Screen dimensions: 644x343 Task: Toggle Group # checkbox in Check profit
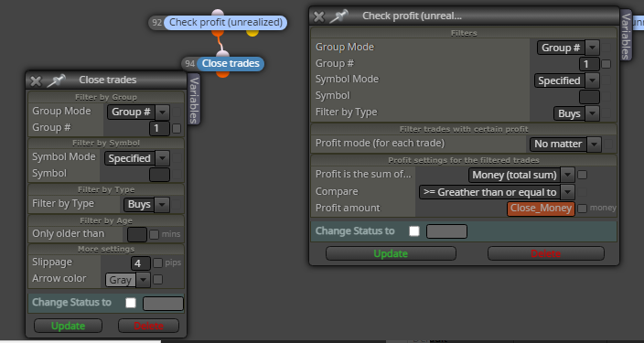tap(606, 64)
